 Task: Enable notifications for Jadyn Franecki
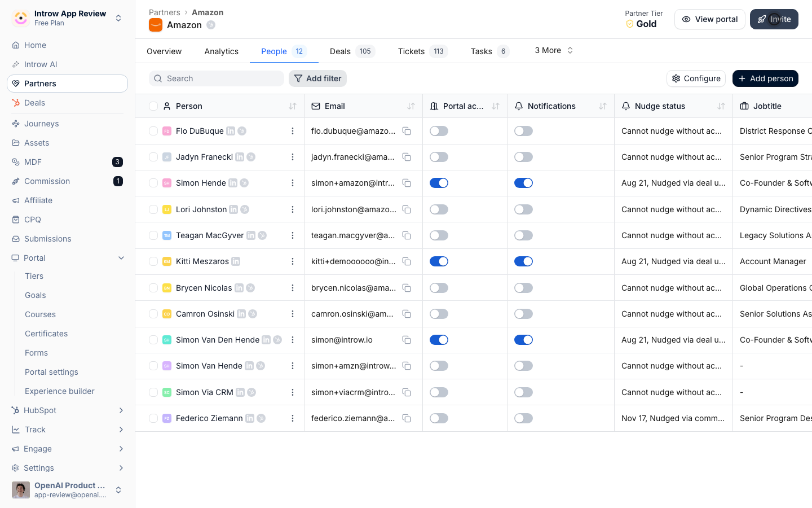523,157
